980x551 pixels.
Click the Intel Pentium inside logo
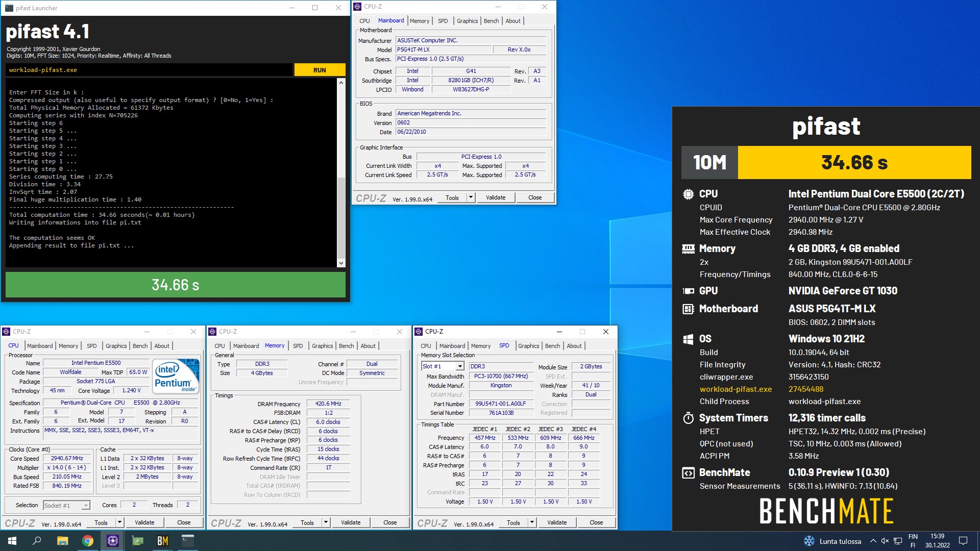tap(176, 376)
